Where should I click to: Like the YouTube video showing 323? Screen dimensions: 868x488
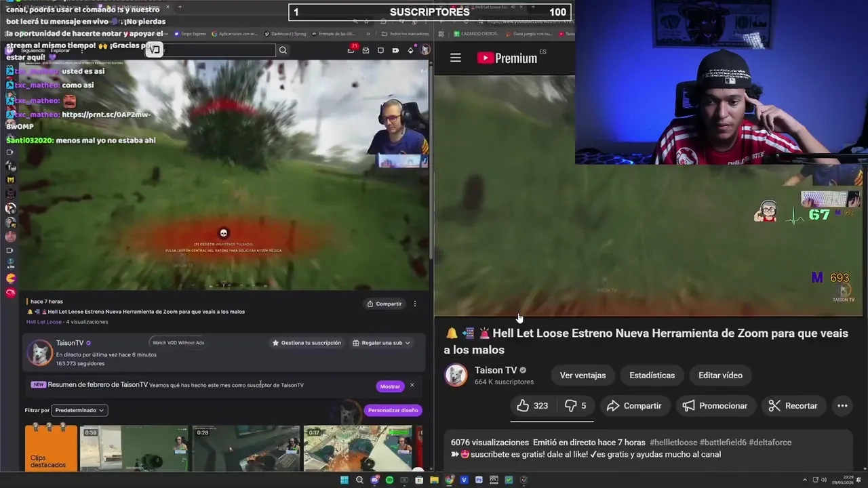(x=532, y=406)
